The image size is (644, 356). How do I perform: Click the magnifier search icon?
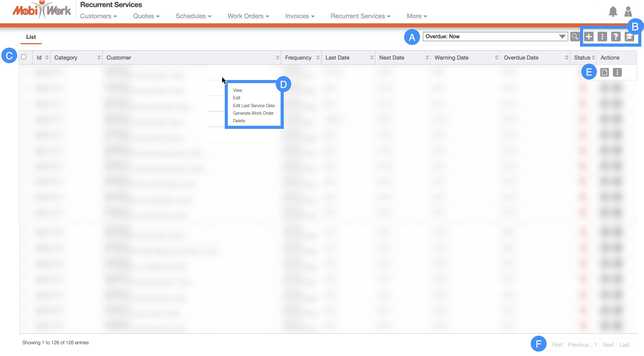(575, 36)
